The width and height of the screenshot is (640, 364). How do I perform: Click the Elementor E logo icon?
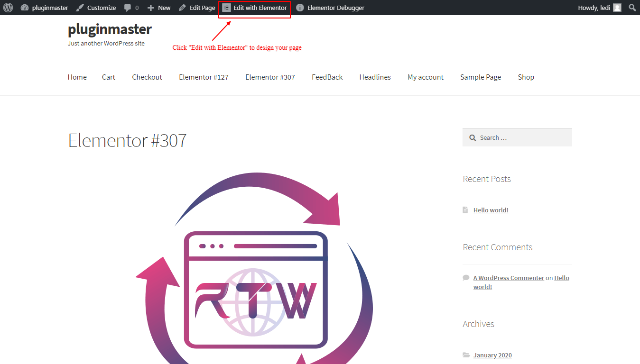[x=226, y=8]
